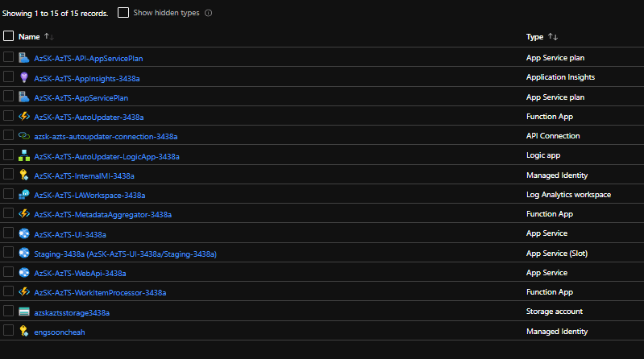Open AzSK-AzTS-InternalMI-3438a managed identity
Image resolution: width=644 pixels, height=359 pixels.
tap(84, 175)
